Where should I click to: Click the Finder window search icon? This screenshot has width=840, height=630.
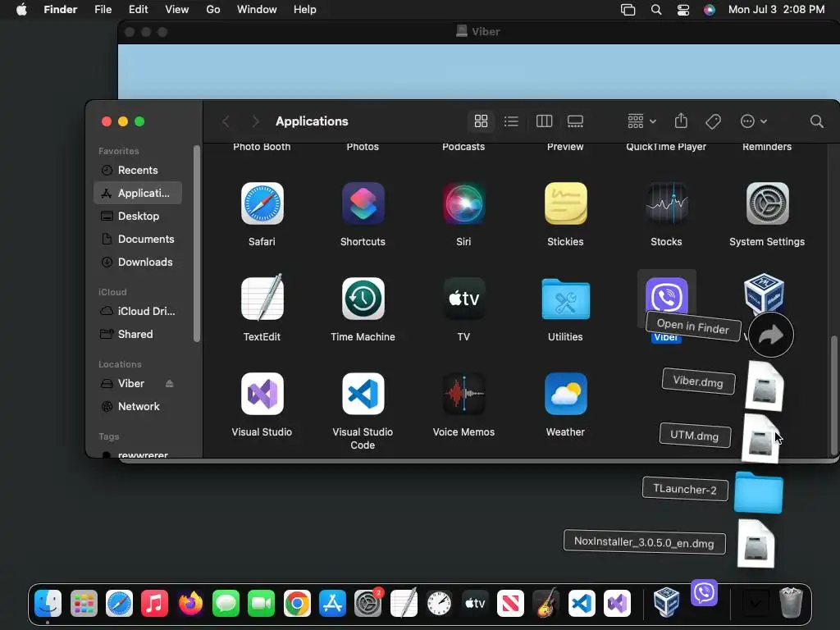coord(816,121)
